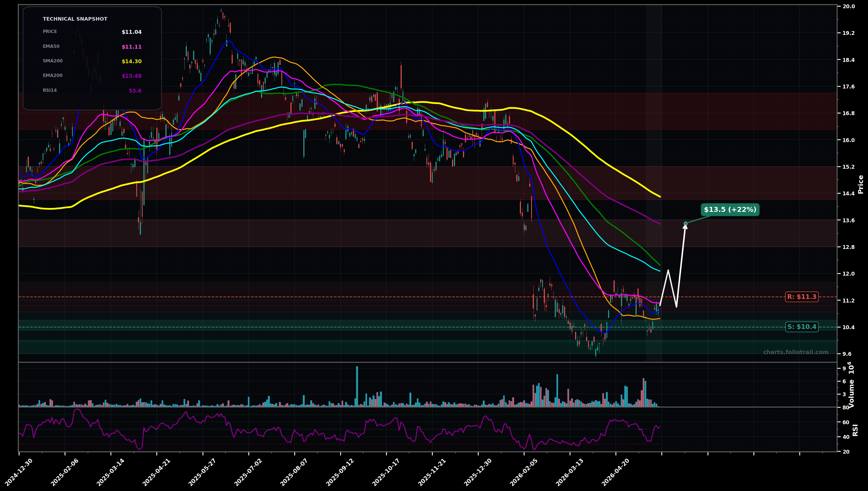The width and height of the screenshot is (868, 491).
Task: Click the 2026-03-13 date axis label
Action: tap(569, 472)
